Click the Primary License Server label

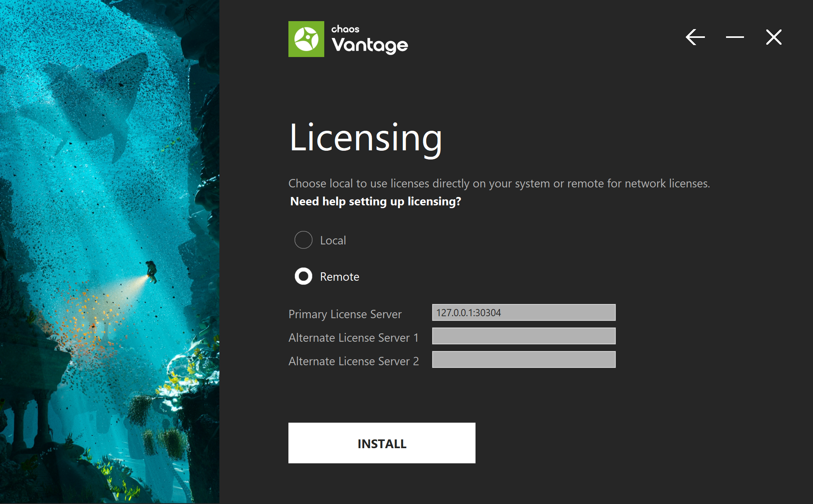click(x=345, y=314)
